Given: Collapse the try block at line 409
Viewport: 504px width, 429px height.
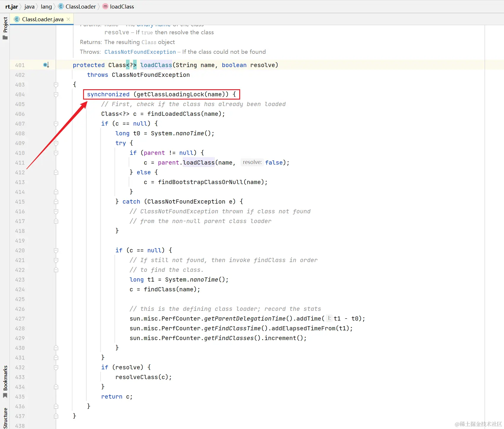Looking at the screenshot, I should click(56, 143).
